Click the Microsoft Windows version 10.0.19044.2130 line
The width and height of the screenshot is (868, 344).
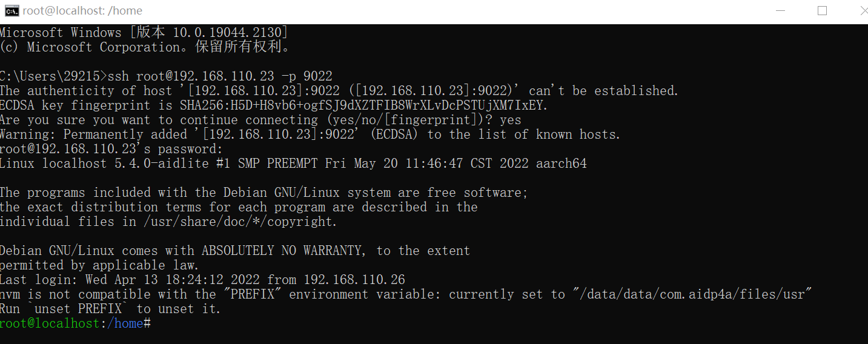point(144,33)
